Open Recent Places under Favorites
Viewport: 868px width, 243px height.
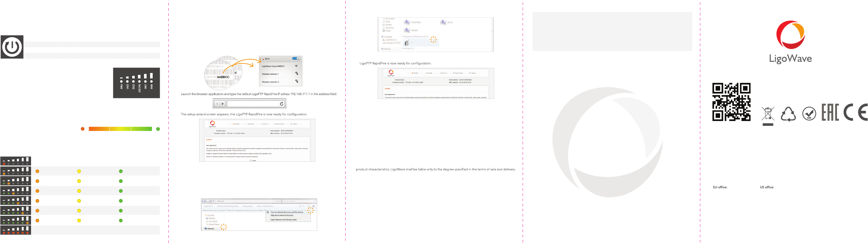[213, 224]
